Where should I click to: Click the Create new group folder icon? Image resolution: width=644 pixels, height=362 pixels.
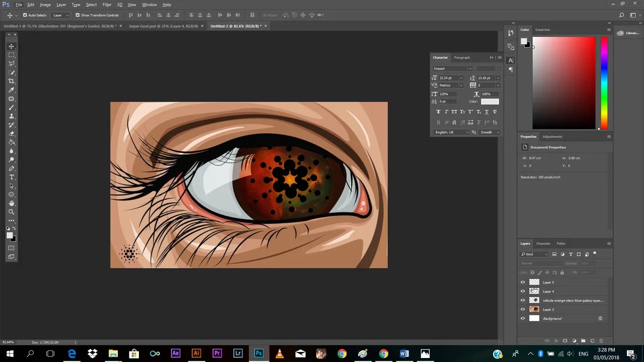pyautogui.click(x=583, y=341)
